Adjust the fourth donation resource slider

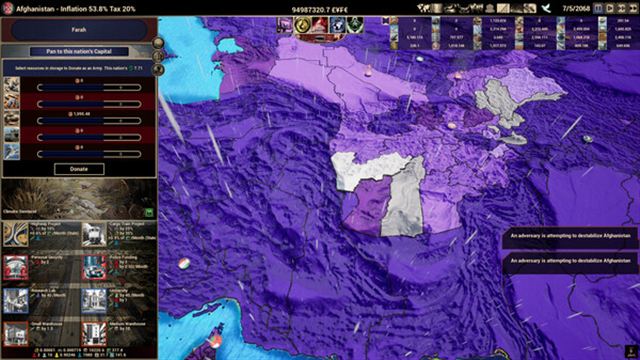tap(89, 138)
